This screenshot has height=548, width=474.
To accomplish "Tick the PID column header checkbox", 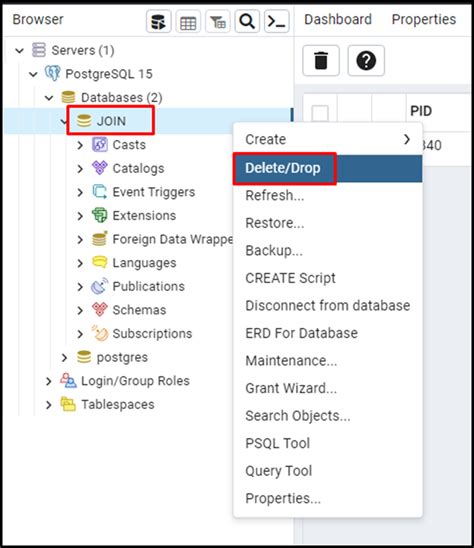I will pyautogui.click(x=320, y=113).
